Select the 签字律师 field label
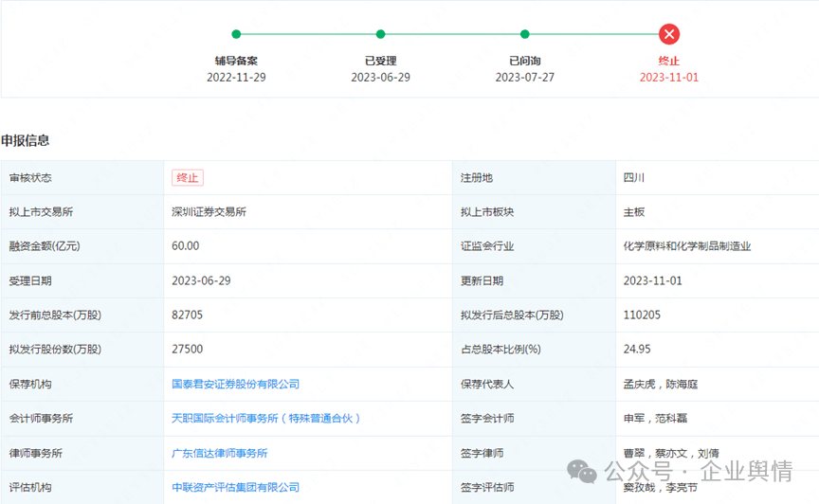 (x=482, y=454)
